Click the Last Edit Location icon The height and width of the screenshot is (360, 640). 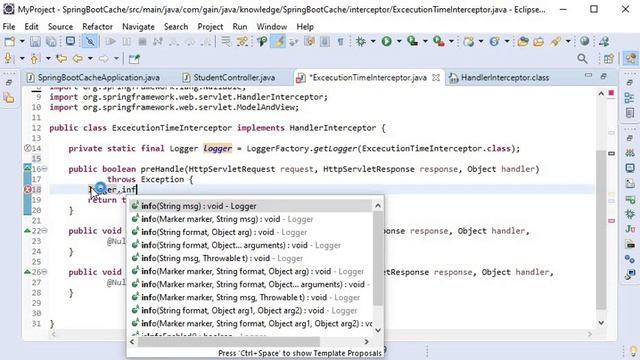tap(62, 59)
